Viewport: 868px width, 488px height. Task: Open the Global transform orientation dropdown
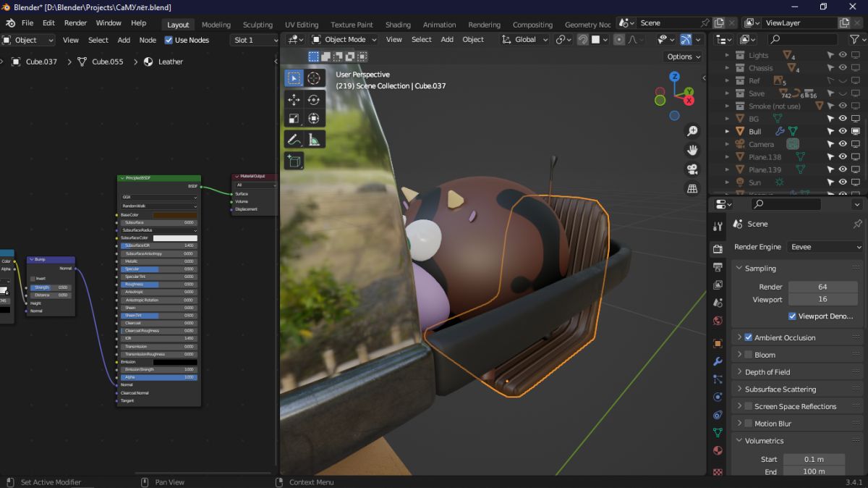(x=525, y=40)
